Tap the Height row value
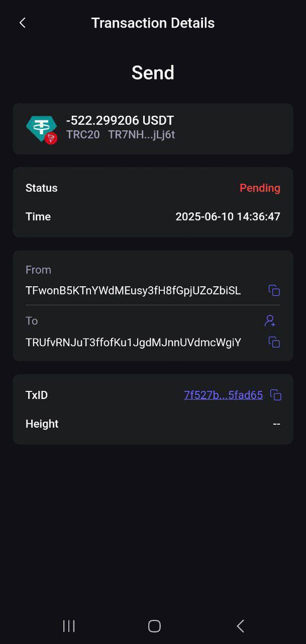 [x=276, y=424]
